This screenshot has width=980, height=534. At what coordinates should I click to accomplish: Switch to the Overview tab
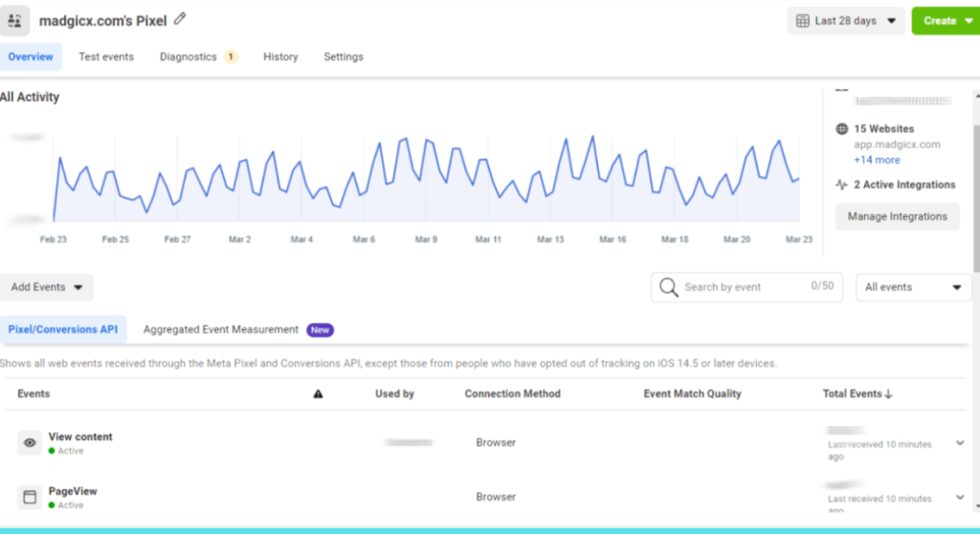(31, 56)
